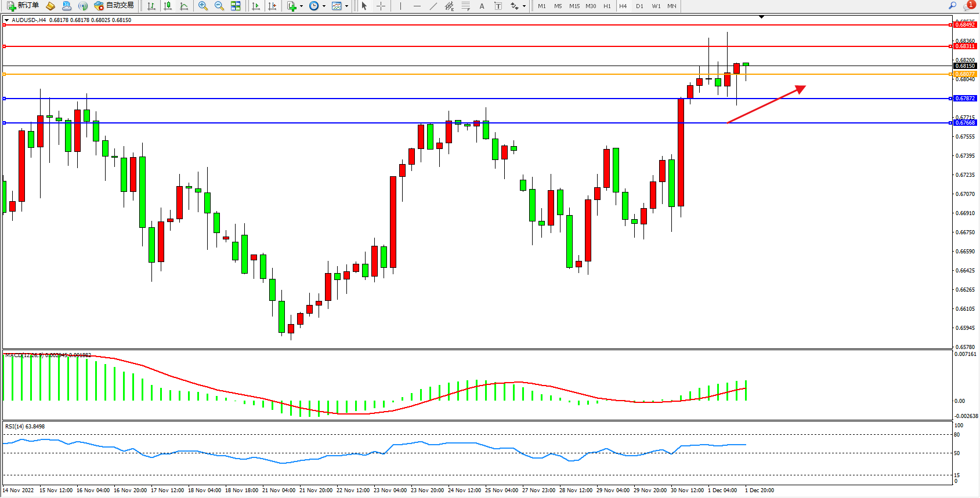
Task: Click the zoom in magnifier icon
Action: 203,6
